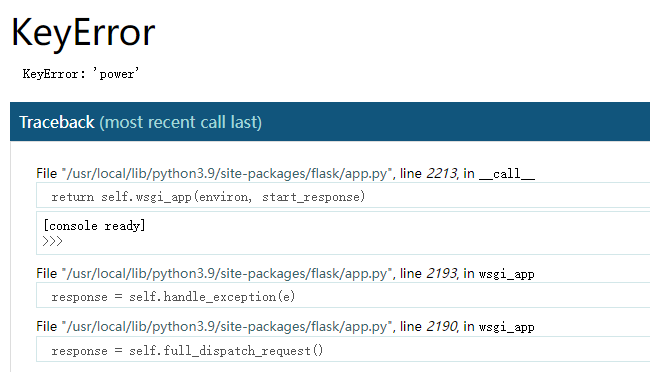The image size is (650, 372).
Task: Click the '[console ready]' console text
Action: click(94, 226)
